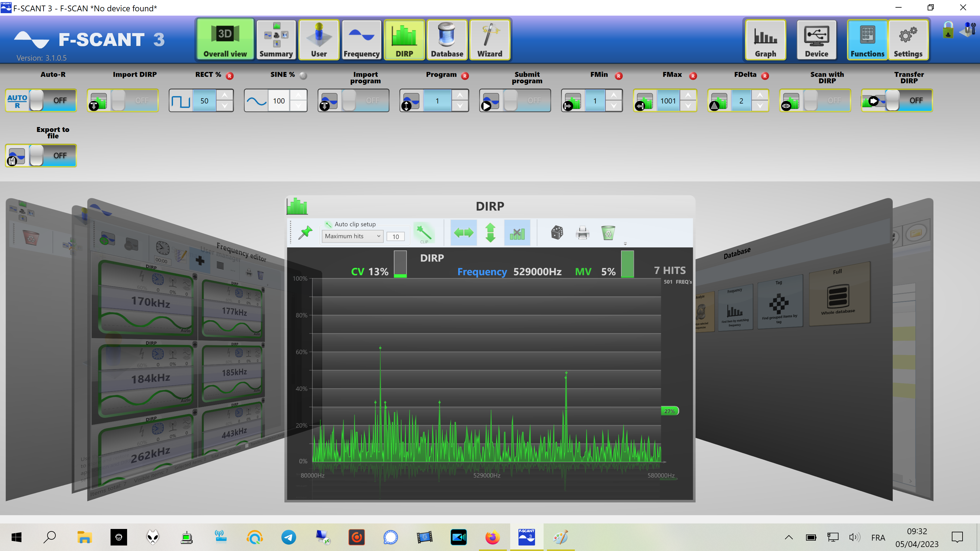Open the Settings panel

click(x=909, y=39)
